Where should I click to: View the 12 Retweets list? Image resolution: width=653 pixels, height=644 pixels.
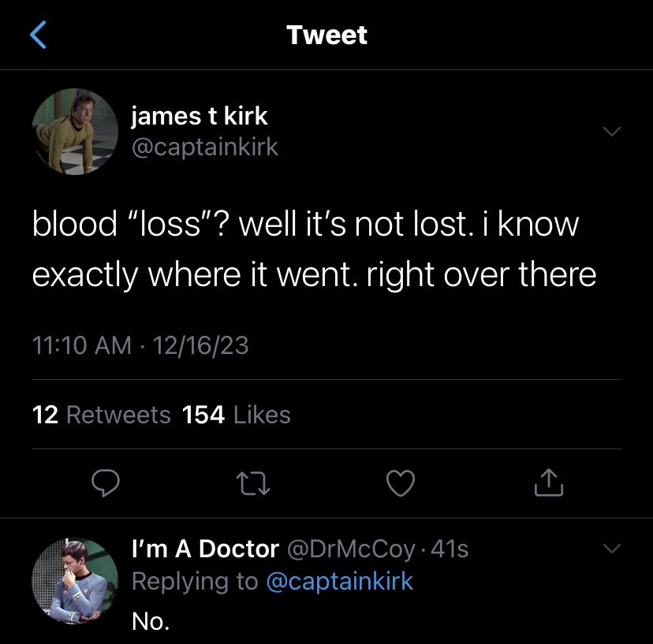[x=102, y=415]
